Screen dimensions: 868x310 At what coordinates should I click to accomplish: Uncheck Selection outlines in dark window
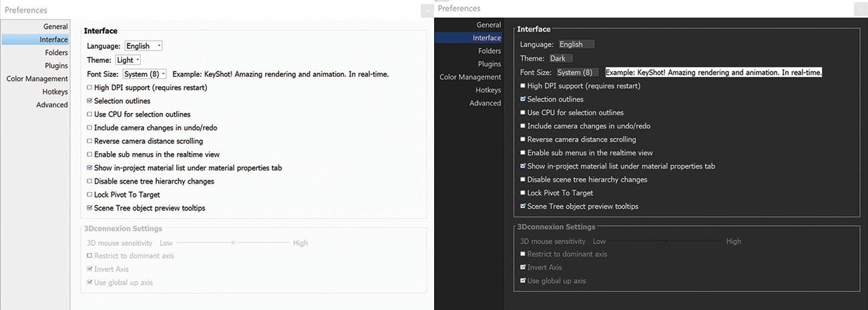(523, 99)
